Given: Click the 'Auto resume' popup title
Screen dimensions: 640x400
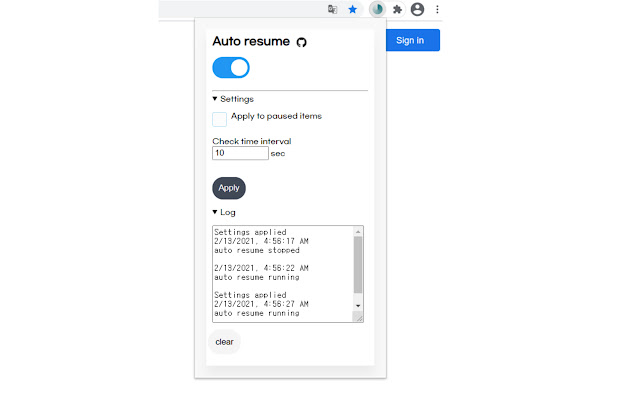Looking at the screenshot, I should (251, 41).
